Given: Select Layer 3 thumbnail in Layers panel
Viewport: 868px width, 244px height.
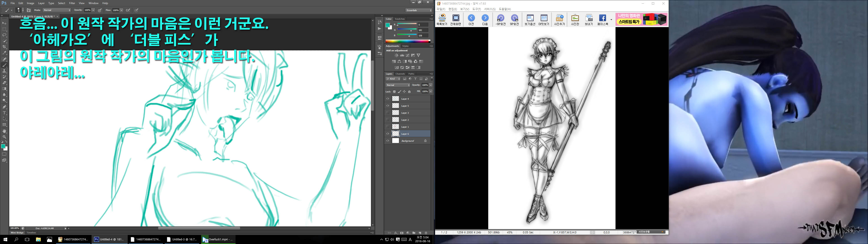Looking at the screenshot, I should coord(396,113).
